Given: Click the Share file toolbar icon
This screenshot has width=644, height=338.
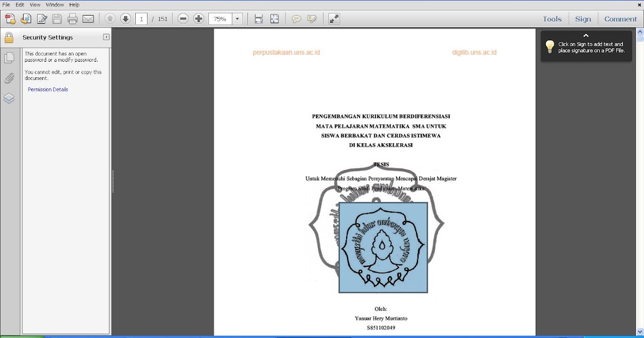Looking at the screenshot, I should 26,19.
